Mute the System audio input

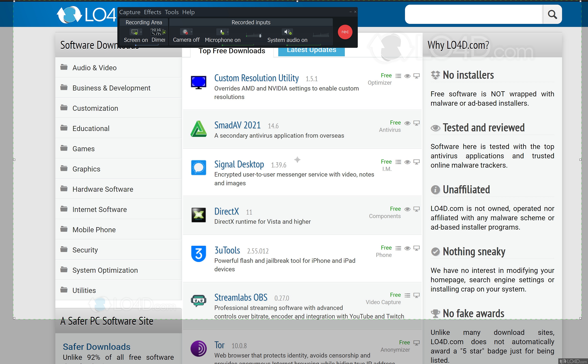[x=287, y=32]
